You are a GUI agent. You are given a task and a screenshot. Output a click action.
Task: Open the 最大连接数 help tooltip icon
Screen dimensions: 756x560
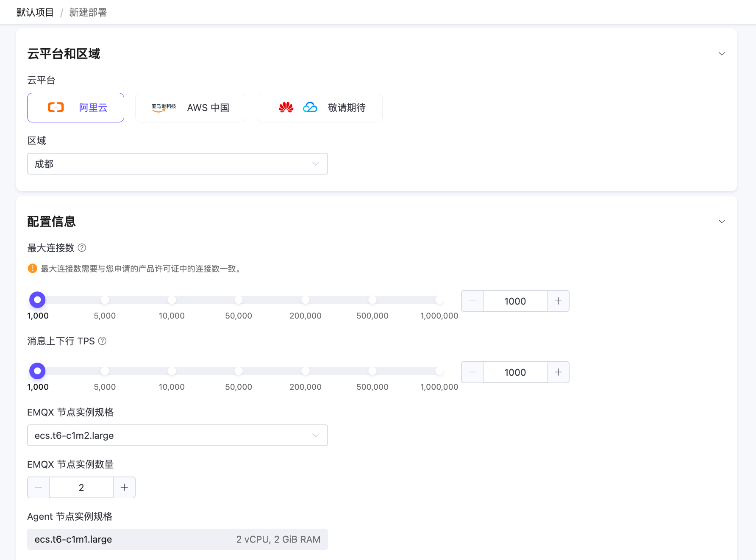[x=82, y=248]
